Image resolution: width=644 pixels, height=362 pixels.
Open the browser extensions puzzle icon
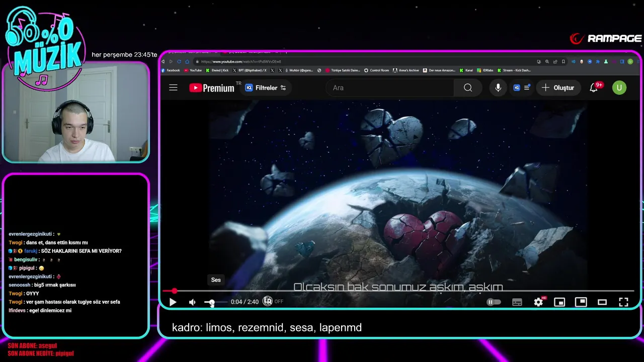598,61
